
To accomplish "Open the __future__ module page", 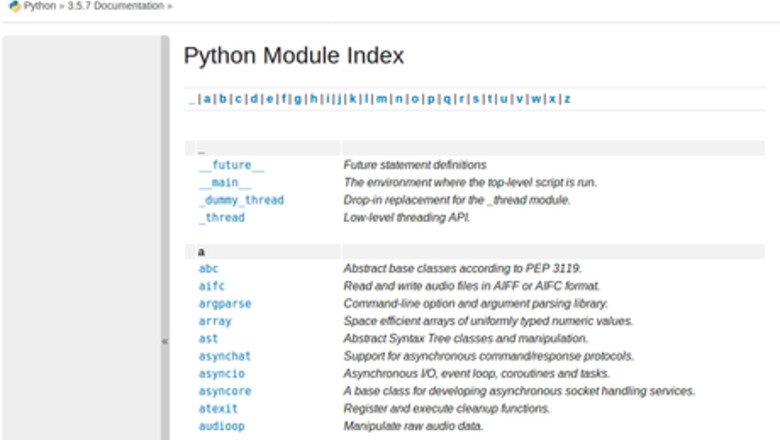I will [x=231, y=165].
